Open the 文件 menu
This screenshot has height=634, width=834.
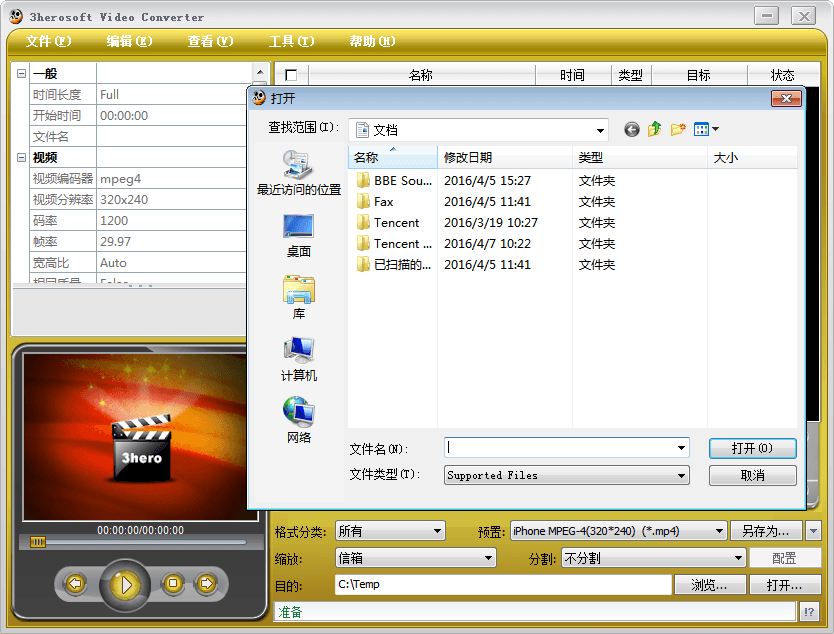pos(48,41)
